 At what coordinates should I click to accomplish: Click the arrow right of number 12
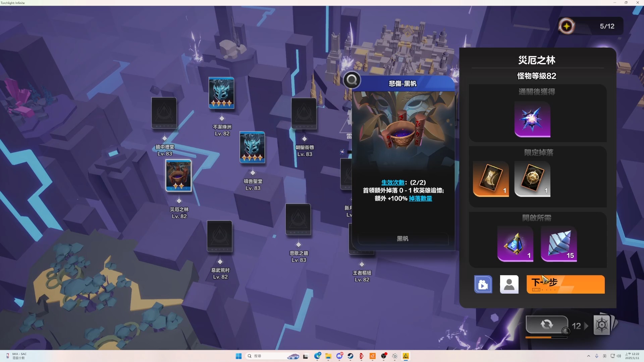coord(586,326)
